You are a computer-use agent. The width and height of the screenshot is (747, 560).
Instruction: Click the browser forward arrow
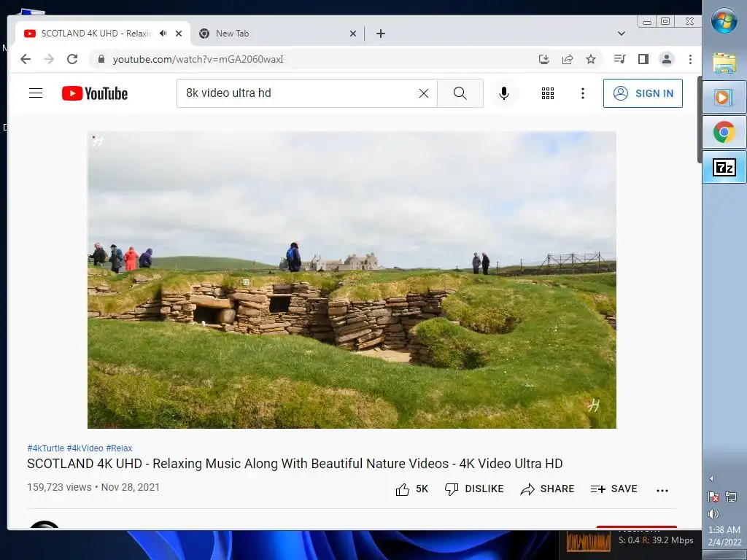click(x=49, y=59)
